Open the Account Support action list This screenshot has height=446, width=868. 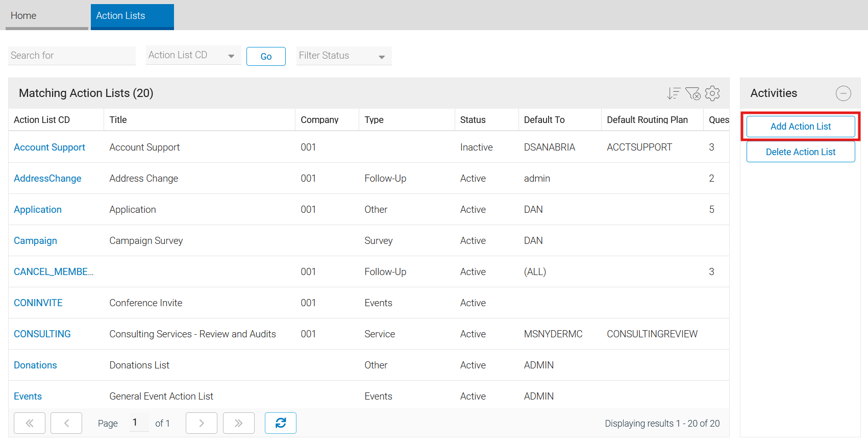pos(49,147)
